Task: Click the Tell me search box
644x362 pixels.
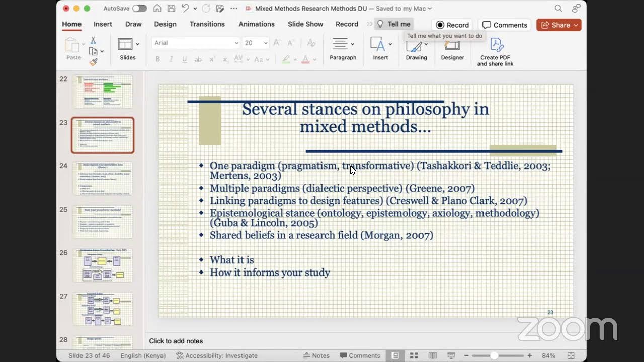Action: tap(394, 24)
